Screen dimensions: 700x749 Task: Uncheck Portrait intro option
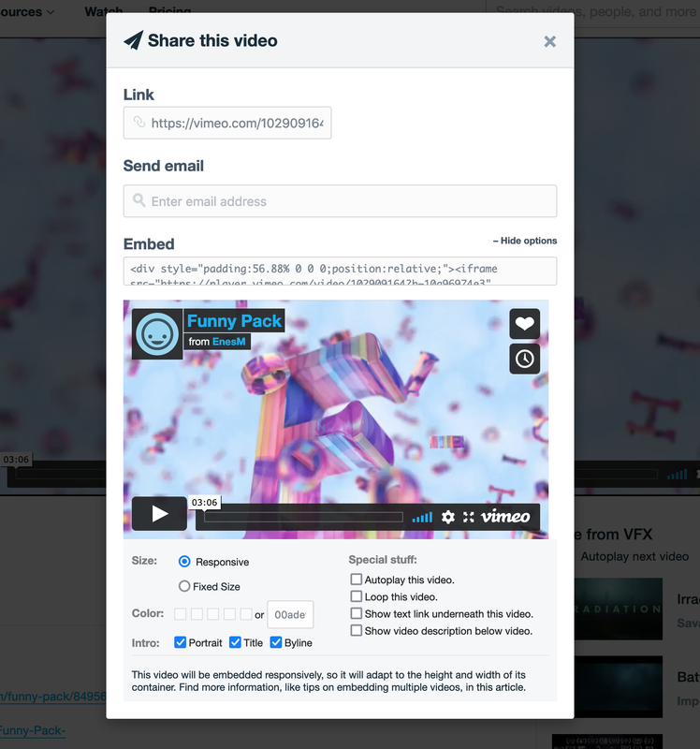(x=180, y=642)
